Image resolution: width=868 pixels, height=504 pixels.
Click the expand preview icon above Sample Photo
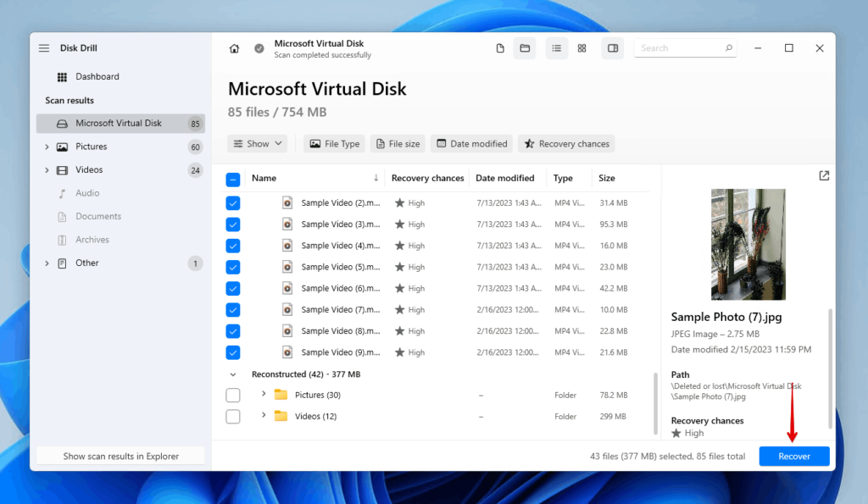click(824, 175)
